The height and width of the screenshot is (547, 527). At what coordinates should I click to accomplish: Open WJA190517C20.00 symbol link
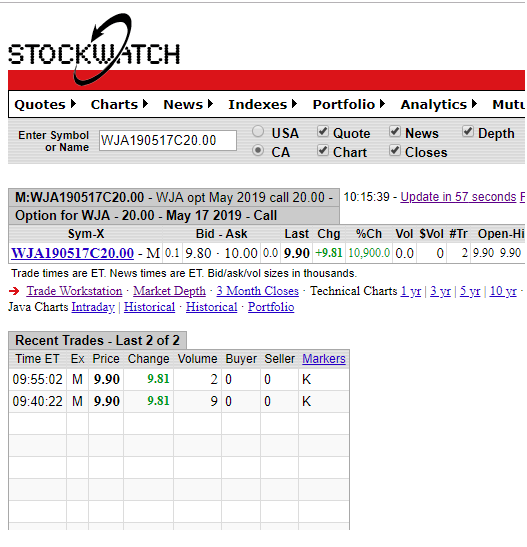[x=73, y=253]
